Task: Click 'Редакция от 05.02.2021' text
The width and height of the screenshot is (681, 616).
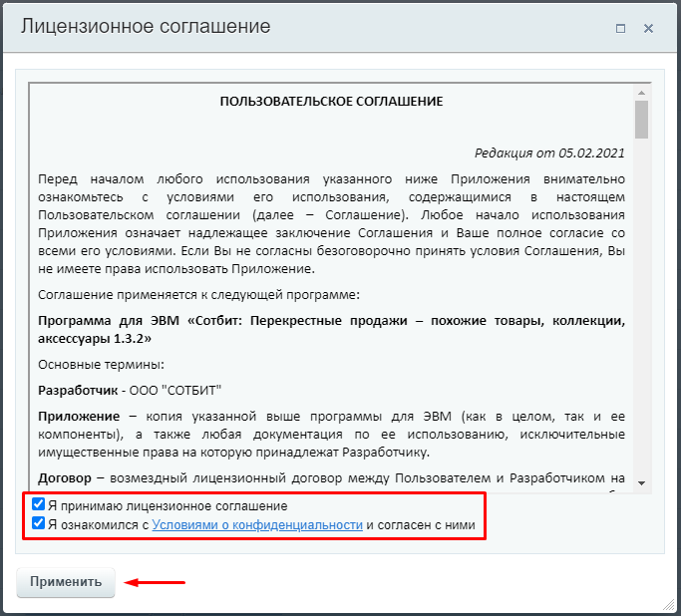Action: [x=549, y=153]
